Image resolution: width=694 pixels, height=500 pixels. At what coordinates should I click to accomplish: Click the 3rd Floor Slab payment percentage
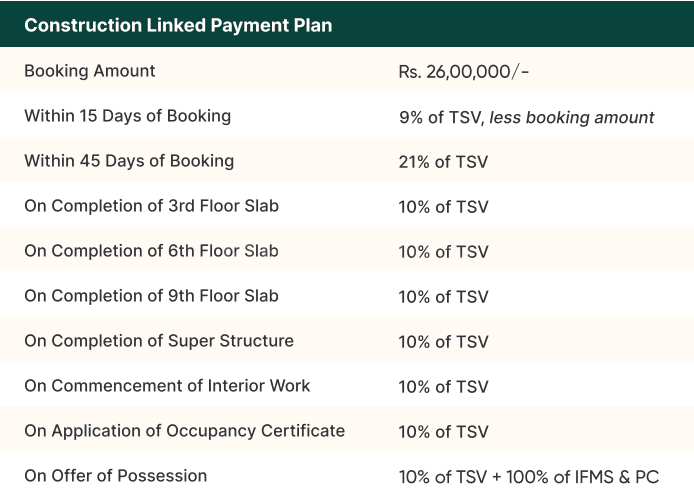coord(443,207)
